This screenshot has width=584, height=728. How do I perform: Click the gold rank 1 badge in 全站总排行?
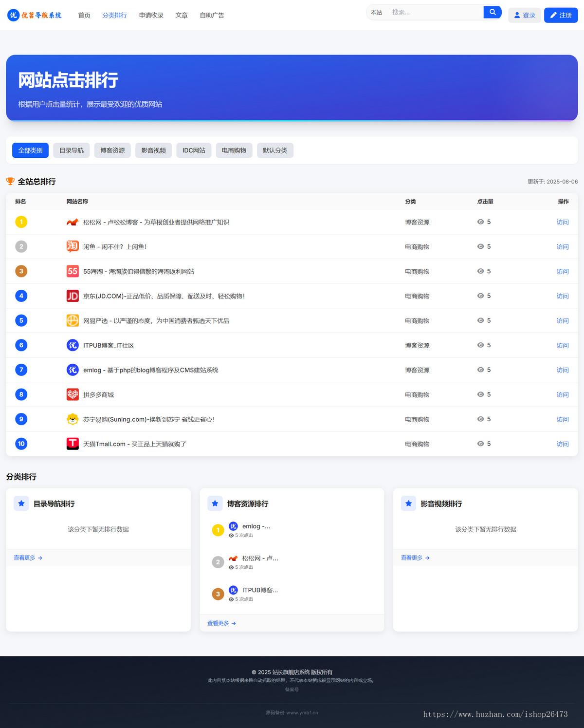(x=21, y=222)
